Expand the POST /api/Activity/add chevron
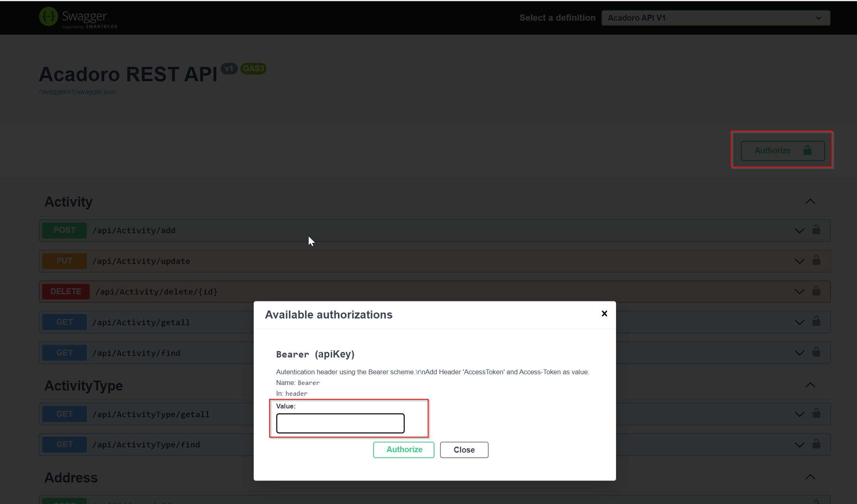Screen dimensions: 857x504 [799, 231]
